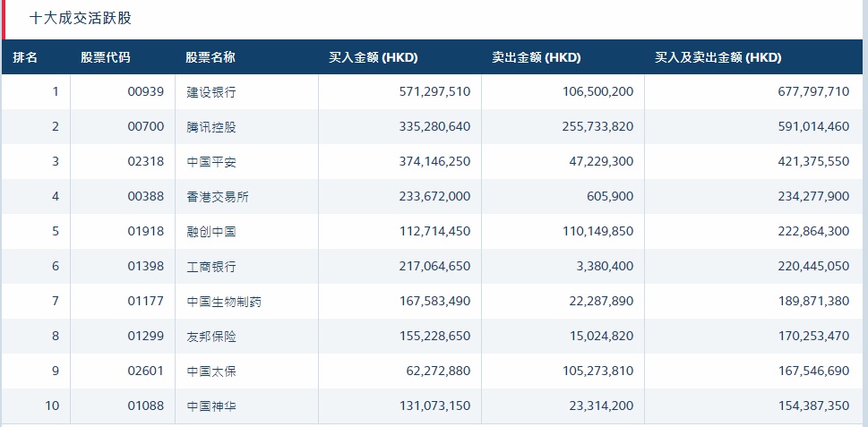Click buy amount 335,280,640

tap(434, 126)
